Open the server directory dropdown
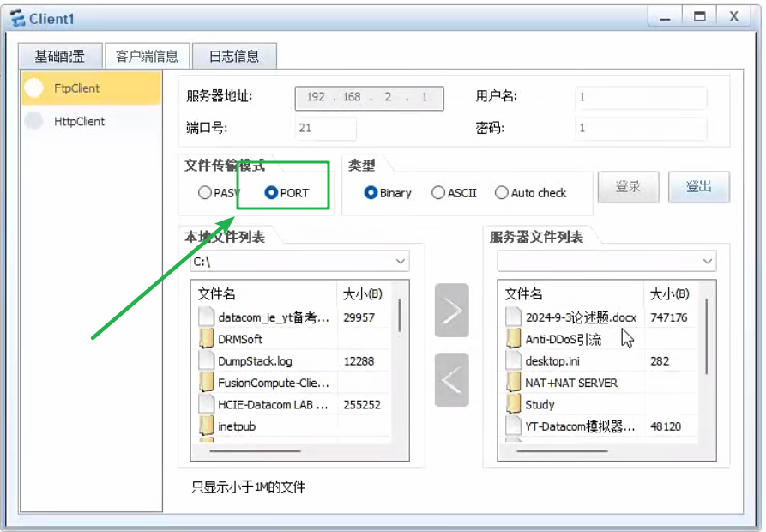 click(x=606, y=262)
